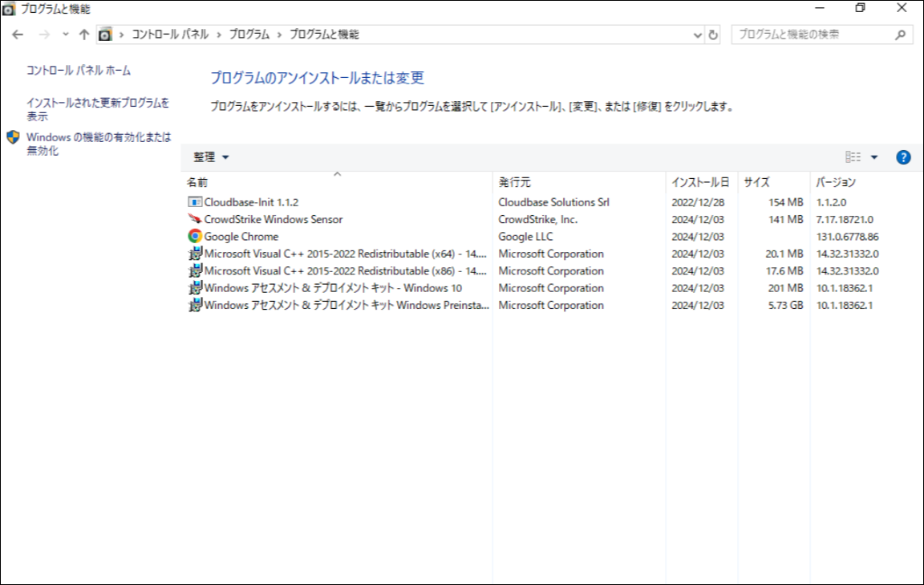Click コントロール パネル breadcrumb
This screenshot has height=585, width=924.
coord(170,35)
